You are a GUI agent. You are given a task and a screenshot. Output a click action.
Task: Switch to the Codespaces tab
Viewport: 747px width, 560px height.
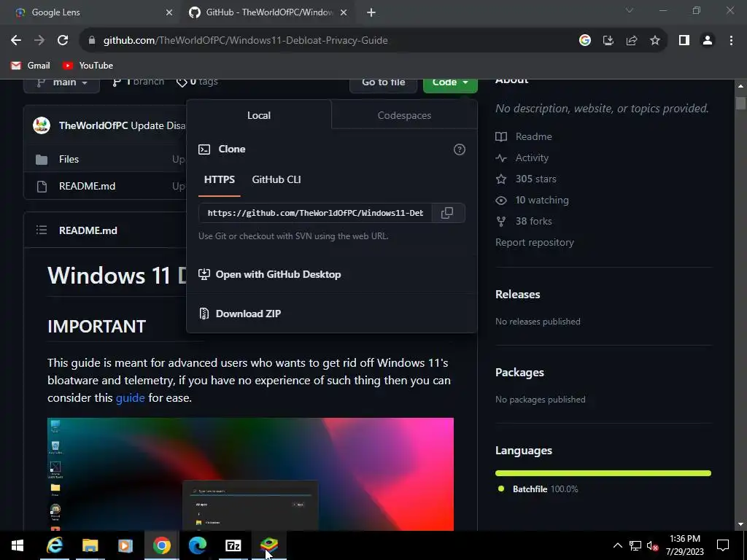click(x=404, y=115)
